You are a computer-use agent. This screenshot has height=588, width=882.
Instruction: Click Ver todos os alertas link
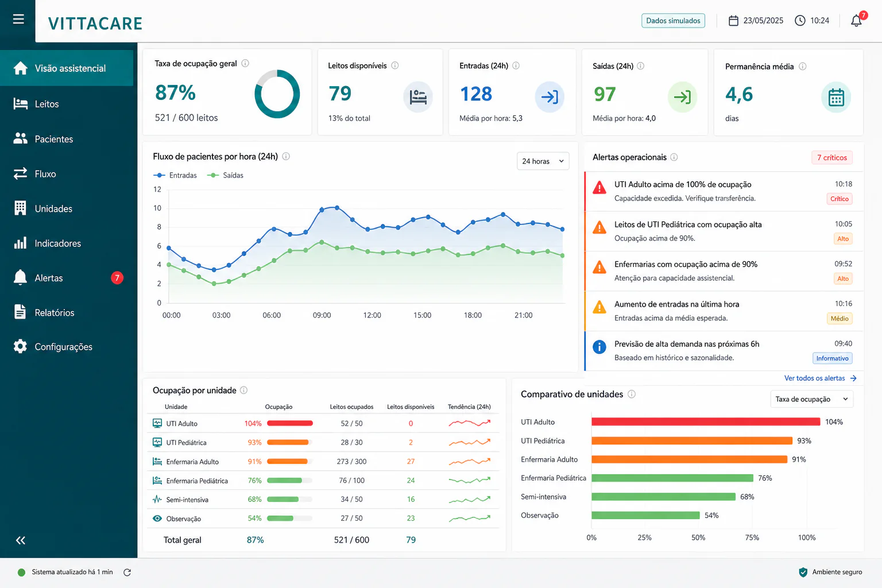coord(821,378)
